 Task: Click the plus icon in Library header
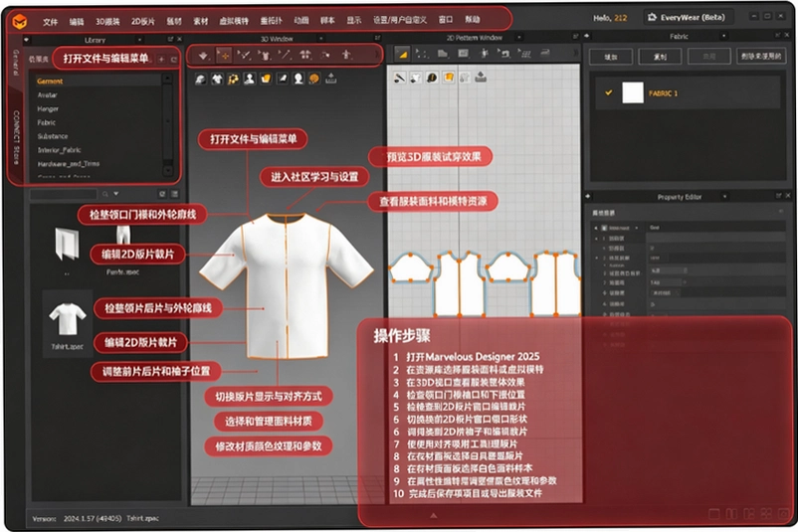[161, 60]
